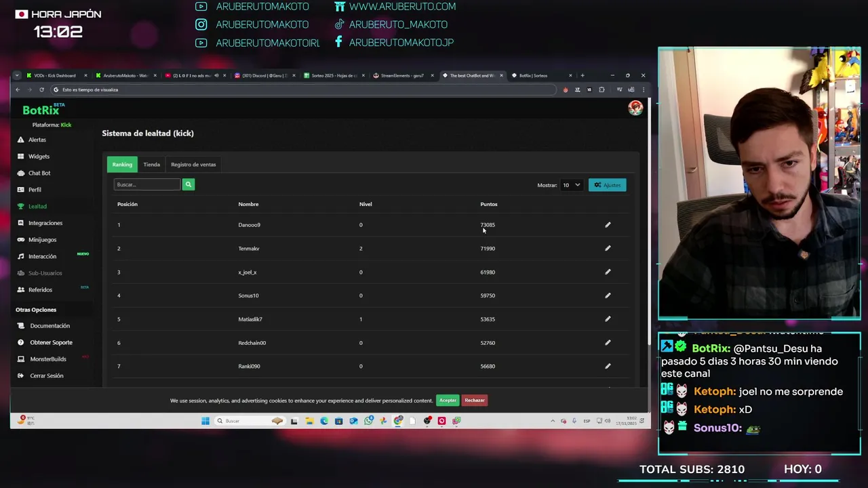Click the Ajustes settings button
Image resolution: width=868 pixels, height=488 pixels.
(x=607, y=185)
